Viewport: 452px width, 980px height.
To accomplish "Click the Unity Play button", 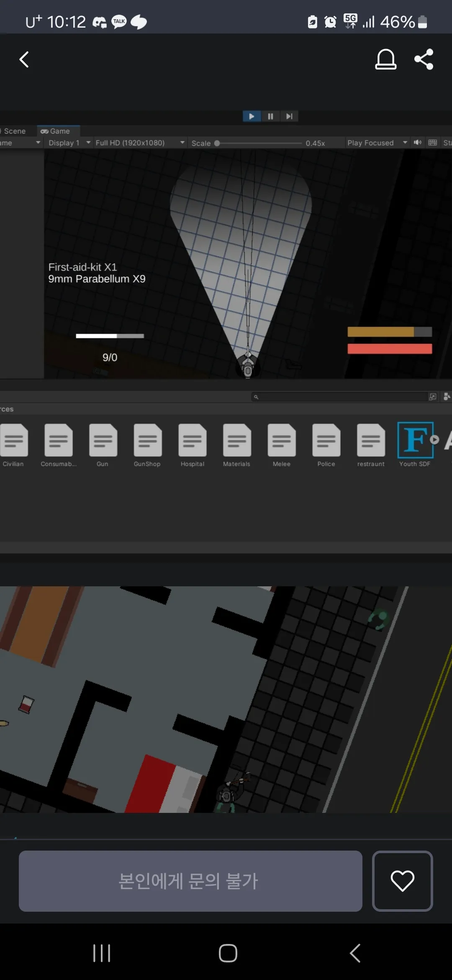I will tap(252, 116).
